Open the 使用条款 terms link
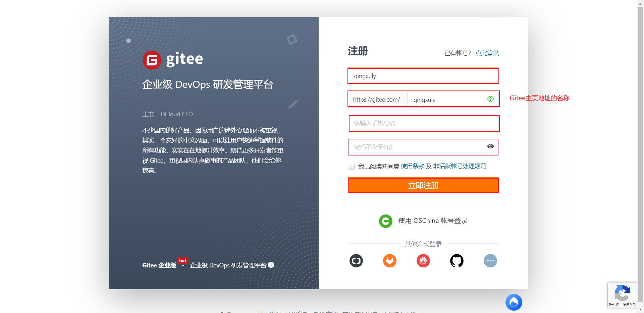 (x=413, y=166)
